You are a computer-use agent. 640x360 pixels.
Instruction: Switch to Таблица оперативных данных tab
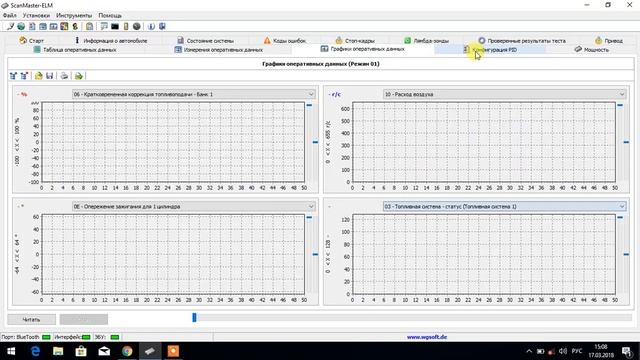coord(75,50)
